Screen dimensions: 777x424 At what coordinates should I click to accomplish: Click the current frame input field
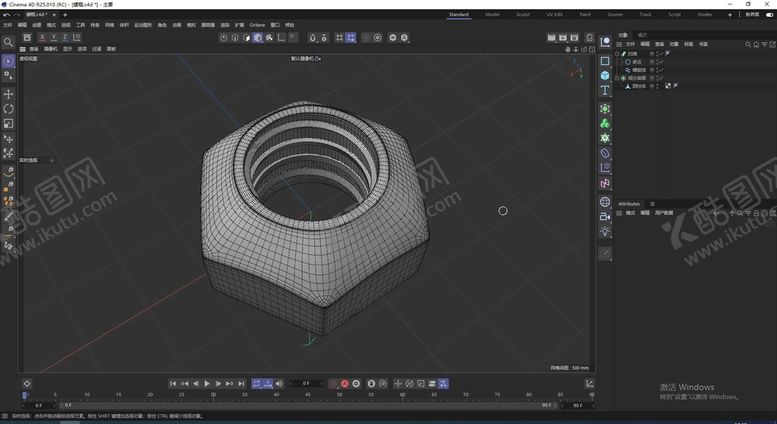click(307, 383)
